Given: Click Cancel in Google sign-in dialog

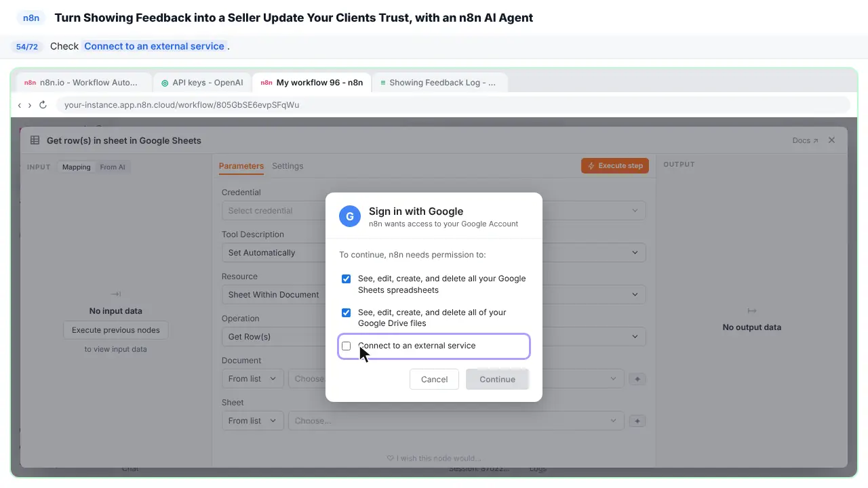Looking at the screenshot, I should pos(434,379).
